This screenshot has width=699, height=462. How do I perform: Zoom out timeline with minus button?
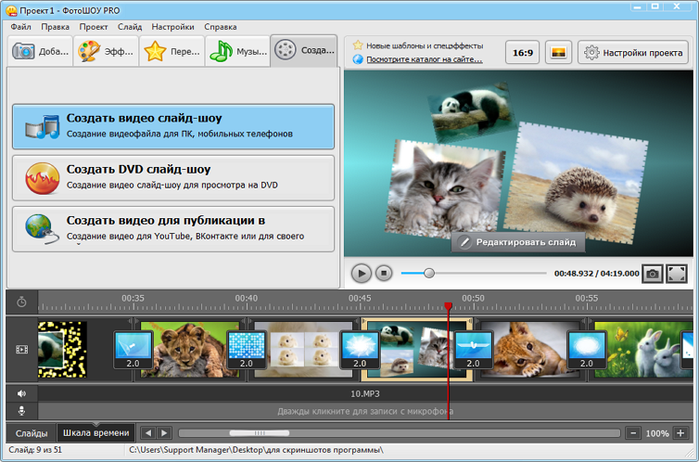pos(633,433)
